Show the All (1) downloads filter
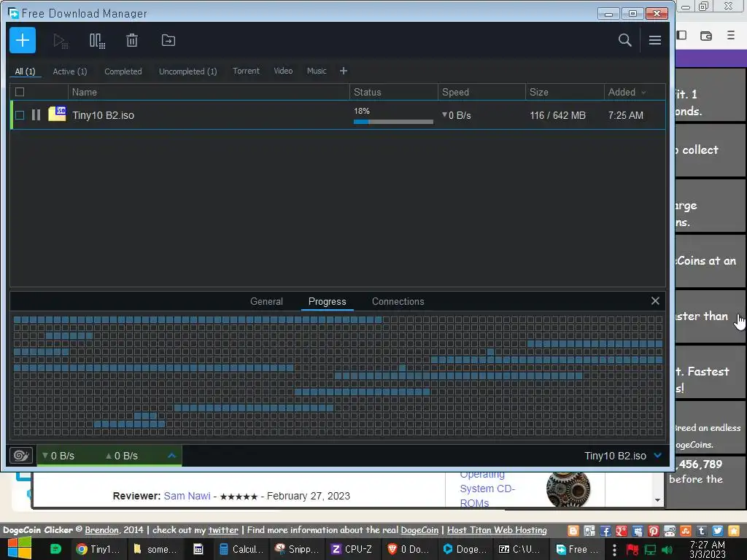The width and height of the screenshot is (747, 560). tap(26, 71)
